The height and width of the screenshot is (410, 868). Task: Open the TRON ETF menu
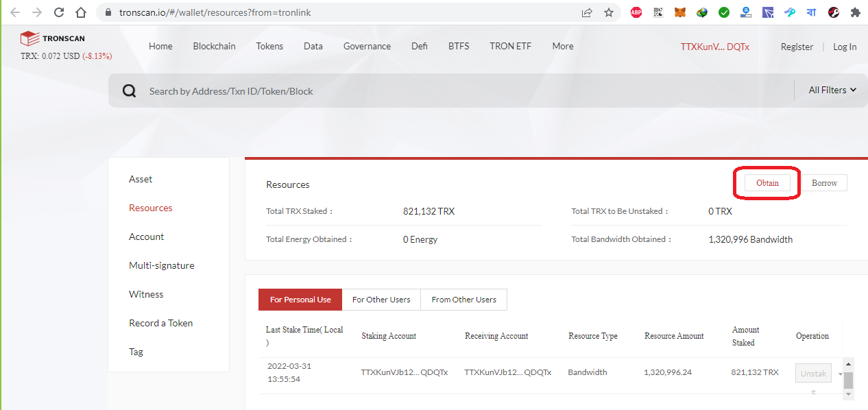[x=510, y=46]
